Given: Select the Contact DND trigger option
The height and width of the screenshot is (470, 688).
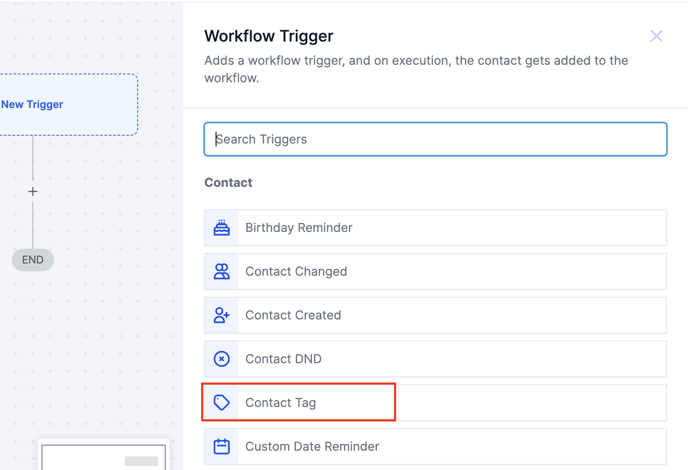Looking at the screenshot, I should [x=283, y=359].
